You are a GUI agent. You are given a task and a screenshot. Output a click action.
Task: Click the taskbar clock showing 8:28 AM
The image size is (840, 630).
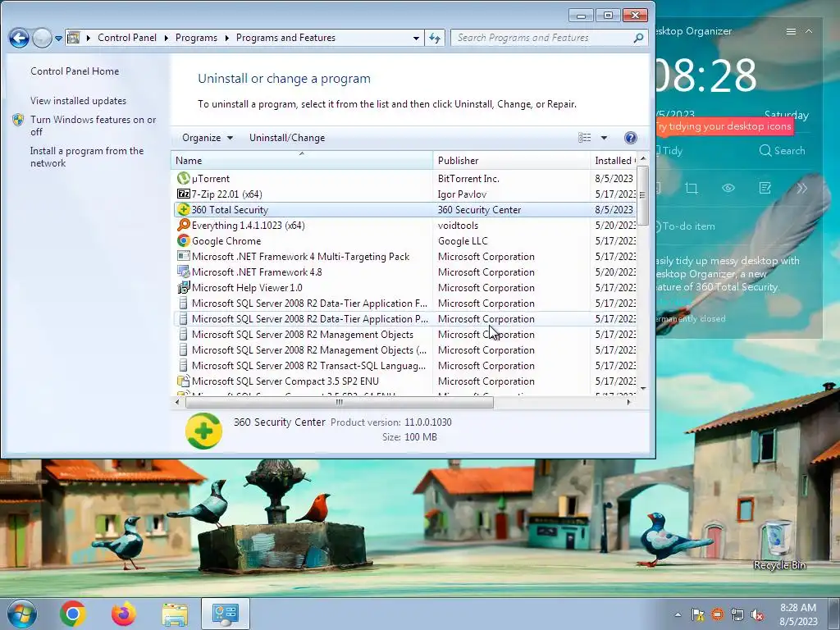798,614
